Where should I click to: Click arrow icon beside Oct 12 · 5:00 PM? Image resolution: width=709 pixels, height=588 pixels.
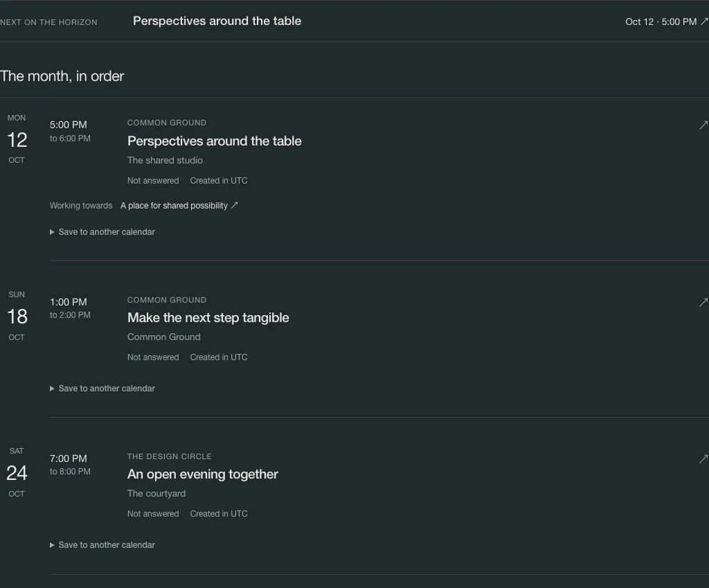click(x=704, y=21)
